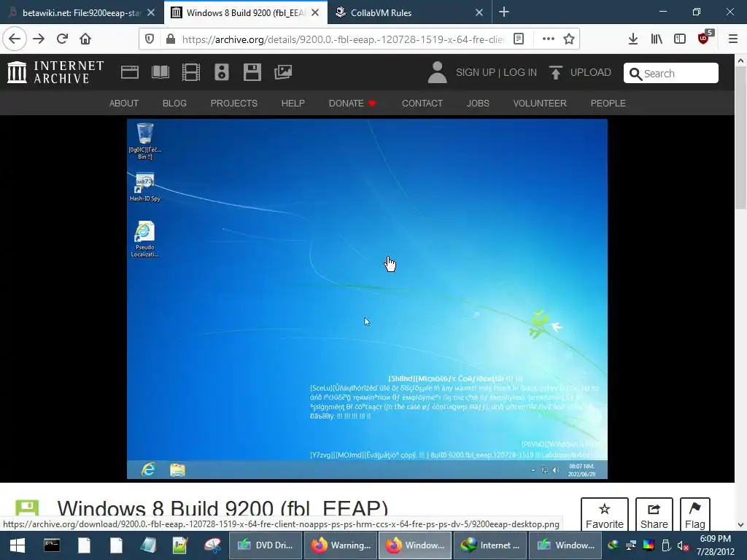Screen dimensions: 747x560
Task: Open the Snipping Tool taskbar icon
Action: (212, 545)
